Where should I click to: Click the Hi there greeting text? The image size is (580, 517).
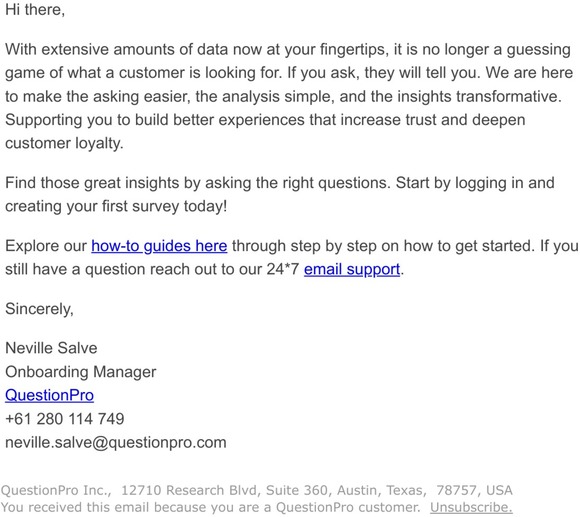click(35, 10)
